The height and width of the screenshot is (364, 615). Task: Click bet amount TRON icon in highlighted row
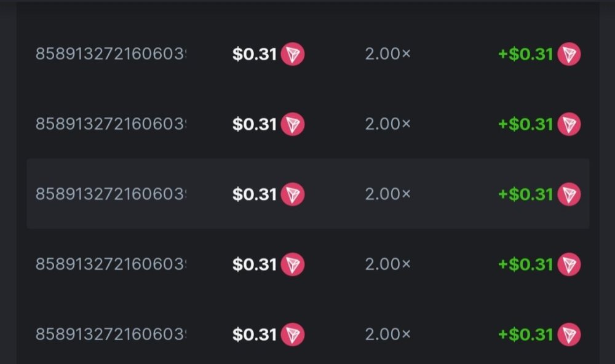293,194
